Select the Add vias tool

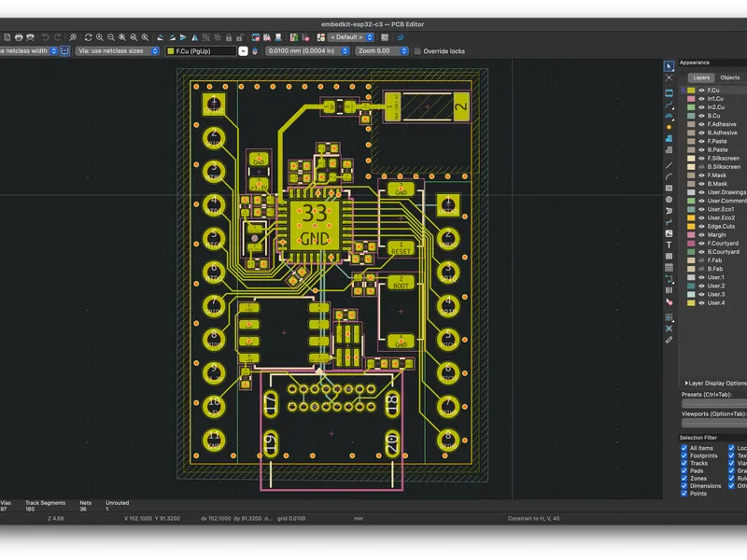(x=669, y=127)
